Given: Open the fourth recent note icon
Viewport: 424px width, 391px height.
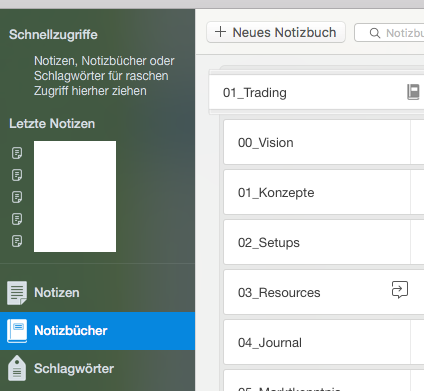Looking at the screenshot, I should coord(17,219).
